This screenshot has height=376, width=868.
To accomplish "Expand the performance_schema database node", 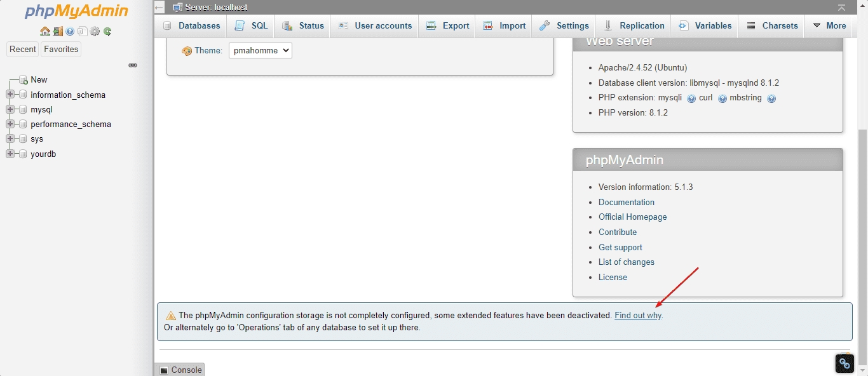I will (x=10, y=124).
